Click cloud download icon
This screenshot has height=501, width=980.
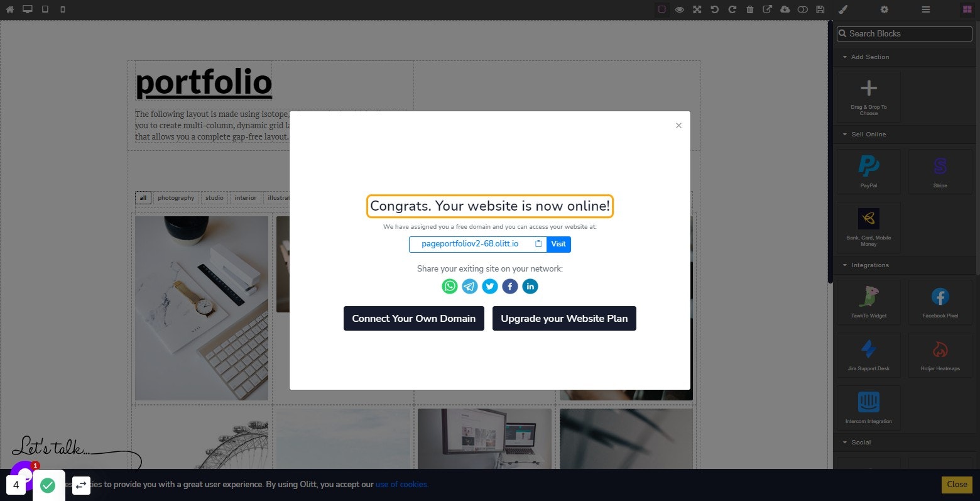coord(785,9)
